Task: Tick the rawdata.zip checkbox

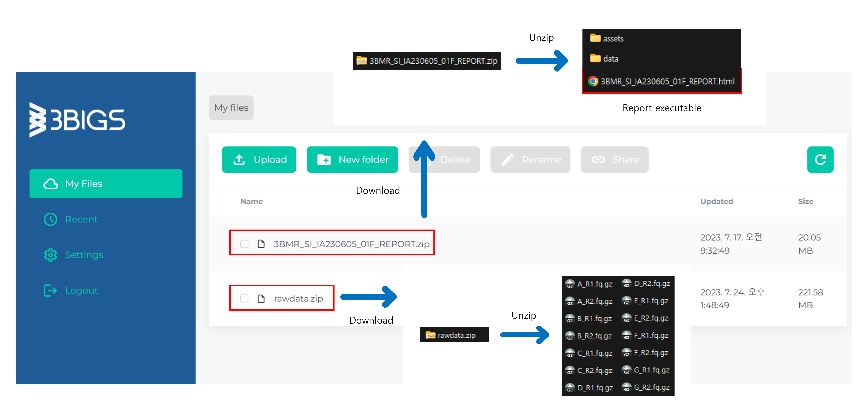Action: 244,298
